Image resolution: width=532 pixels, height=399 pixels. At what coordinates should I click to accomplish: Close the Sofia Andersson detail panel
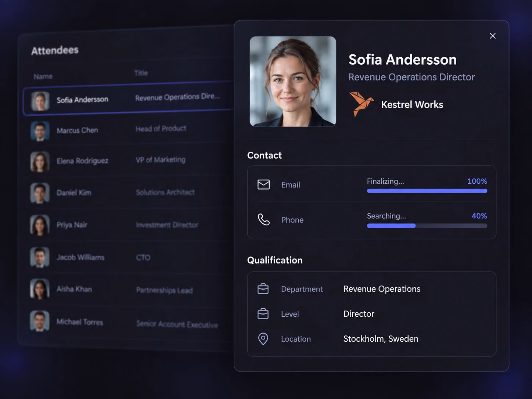(x=493, y=36)
